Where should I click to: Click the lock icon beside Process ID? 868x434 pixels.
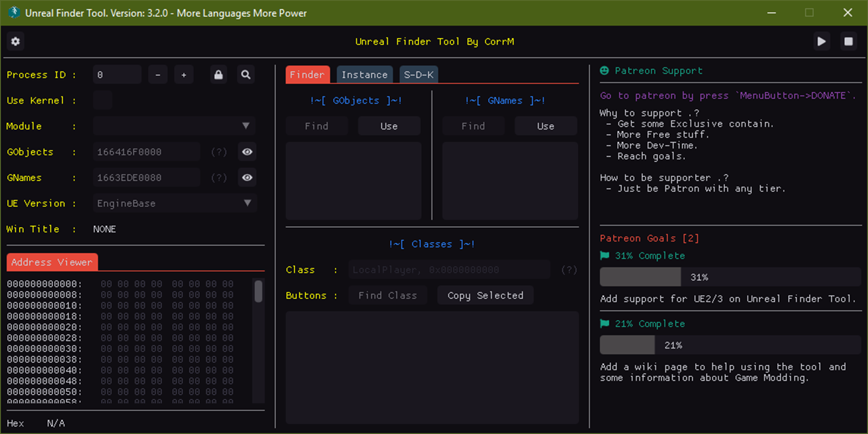coord(218,75)
